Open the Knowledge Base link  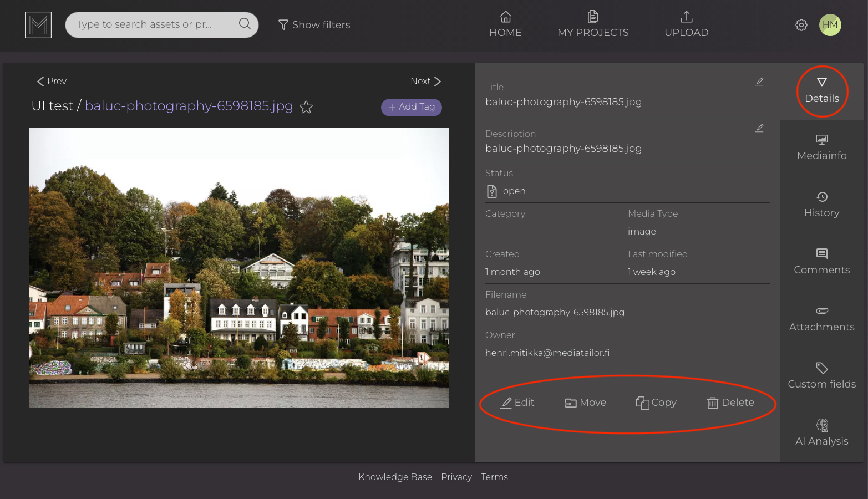pos(395,477)
